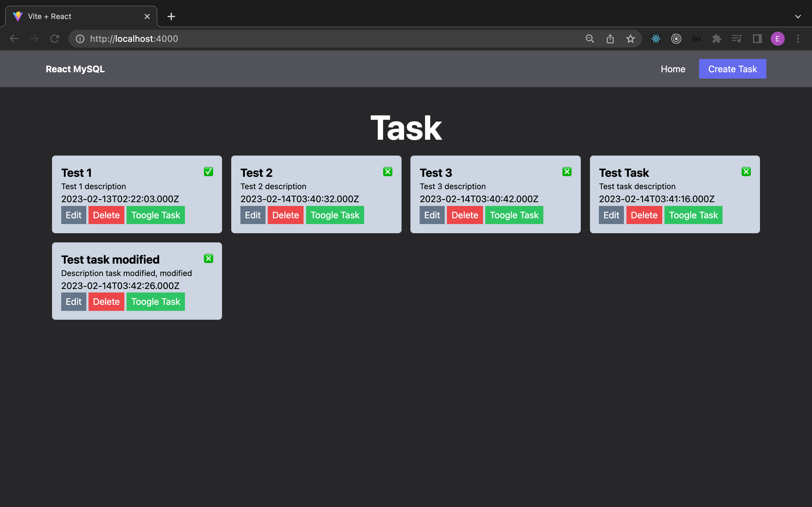Select the Vite + React browser tab
Image resolution: width=812 pixels, height=507 pixels.
click(81, 16)
